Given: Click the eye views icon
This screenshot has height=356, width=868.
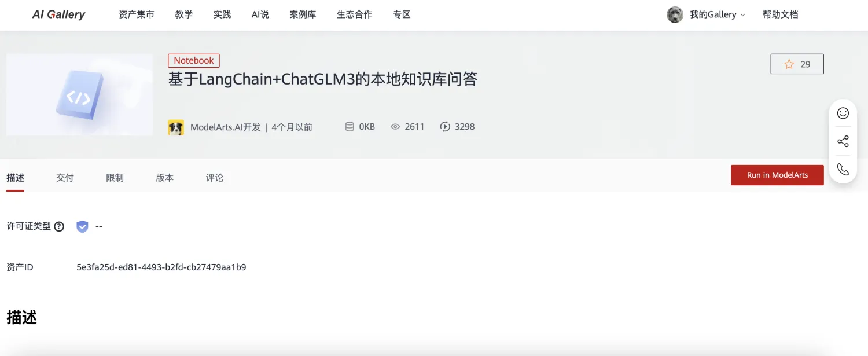Looking at the screenshot, I should pos(395,127).
